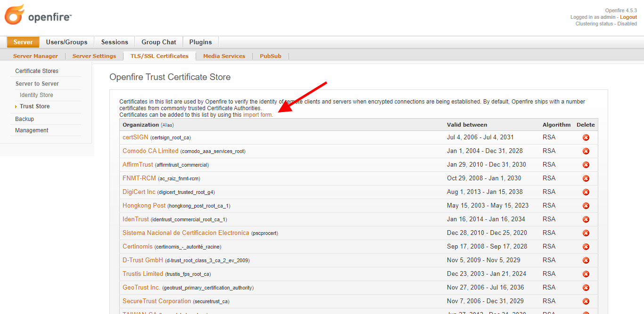Click the Openfire logo

point(38,14)
